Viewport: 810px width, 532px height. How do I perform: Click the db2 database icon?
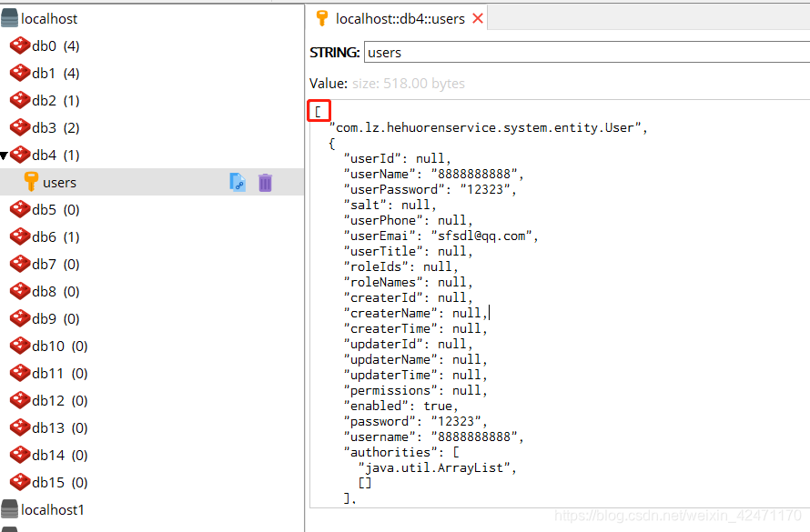(20, 101)
